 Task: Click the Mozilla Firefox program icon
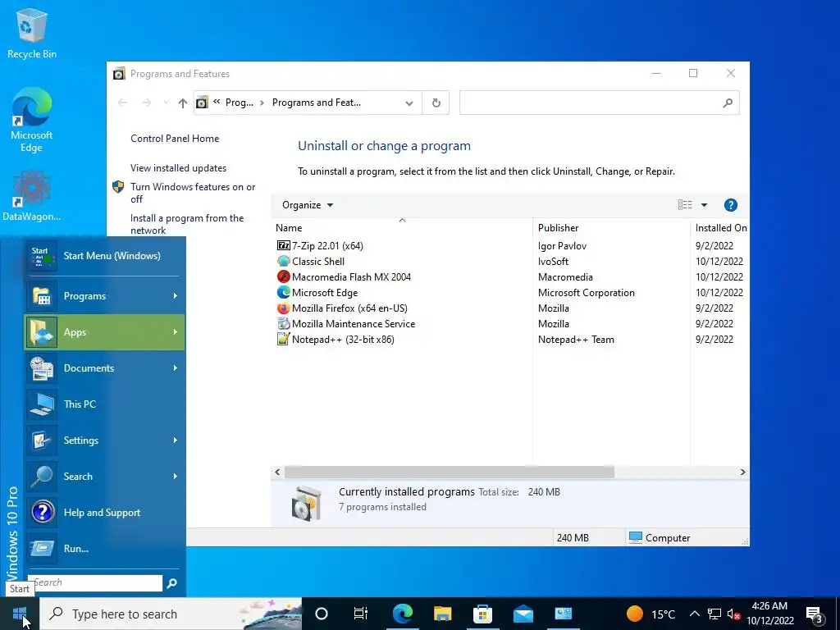(x=283, y=308)
